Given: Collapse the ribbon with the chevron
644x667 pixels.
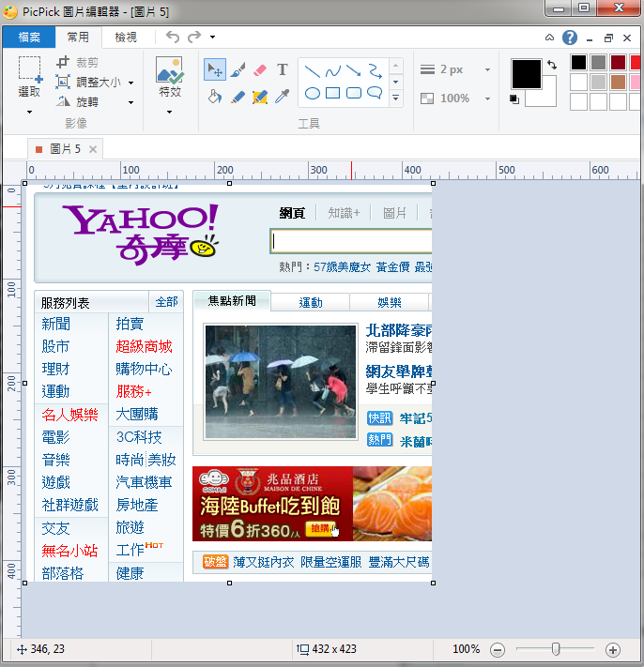Looking at the screenshot, I should point(549,38).
